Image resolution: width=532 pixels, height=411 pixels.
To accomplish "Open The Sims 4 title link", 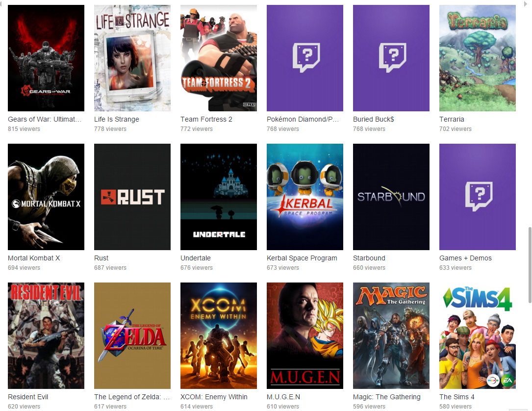I will click(x=456, y=397).
